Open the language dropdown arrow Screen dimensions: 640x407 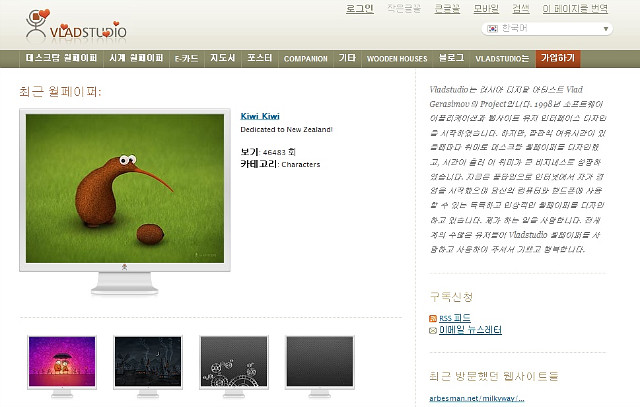click(606, 29)
